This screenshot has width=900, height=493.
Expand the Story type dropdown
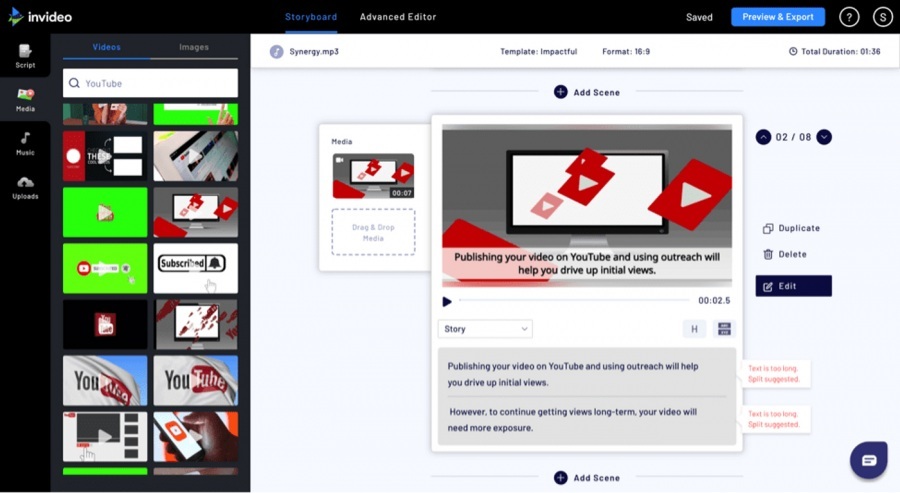coord(485,329)
